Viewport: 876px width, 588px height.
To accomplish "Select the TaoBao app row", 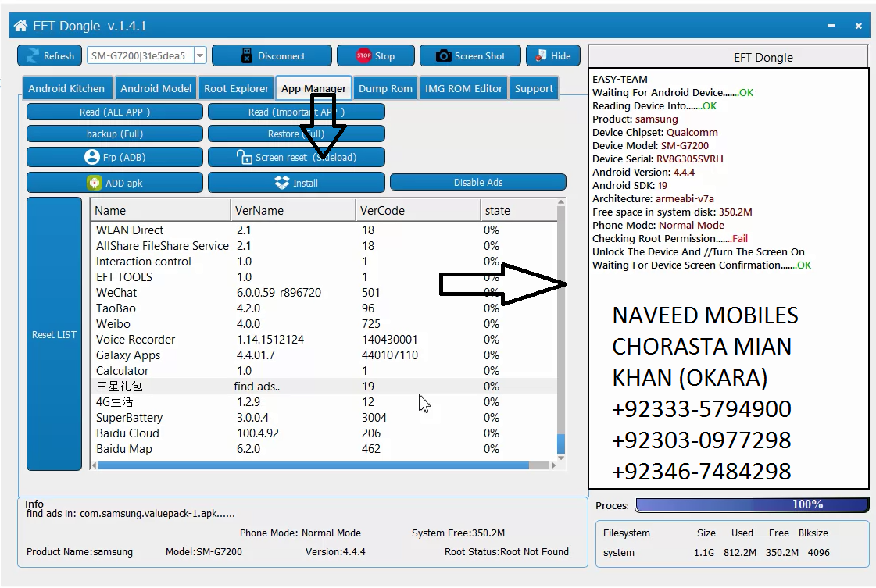I will pos(324,308).
